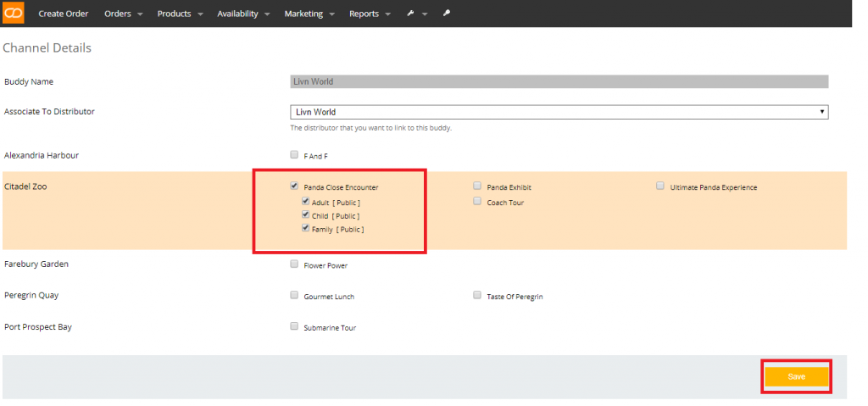
Task: Click the standalone wrench icon in navbar
Action: point(446,14)
